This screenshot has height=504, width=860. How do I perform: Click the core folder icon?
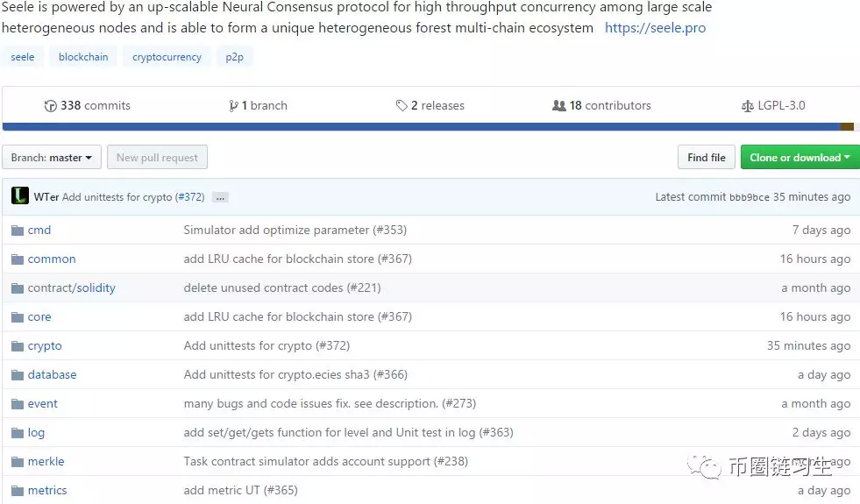click(18, 317)
